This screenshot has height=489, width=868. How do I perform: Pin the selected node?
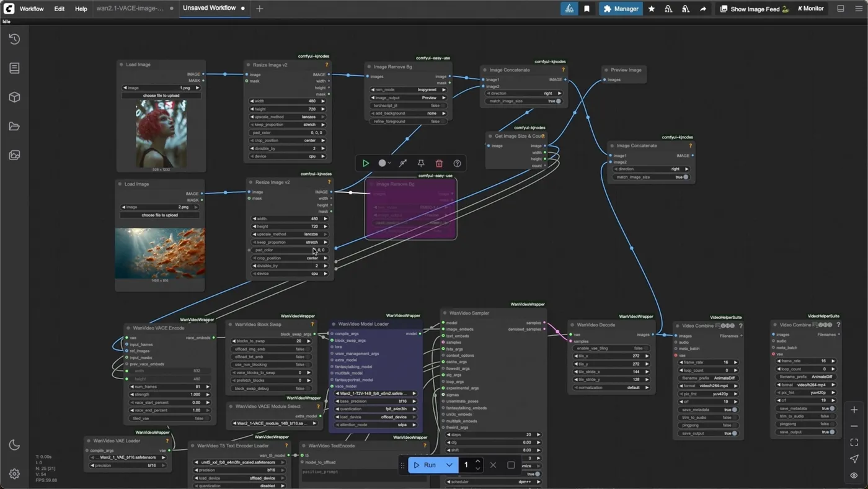tap(421, 163)
